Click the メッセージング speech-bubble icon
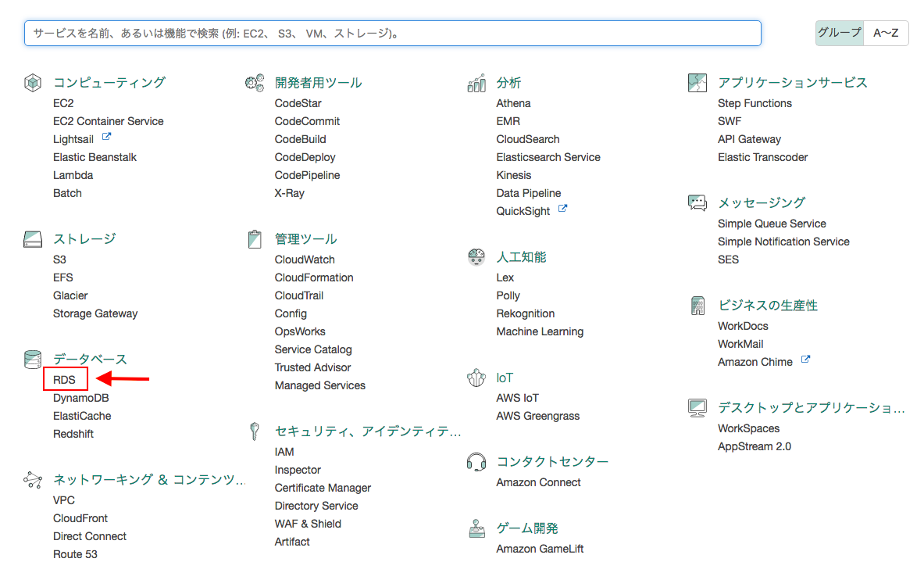 coord(697,202)
